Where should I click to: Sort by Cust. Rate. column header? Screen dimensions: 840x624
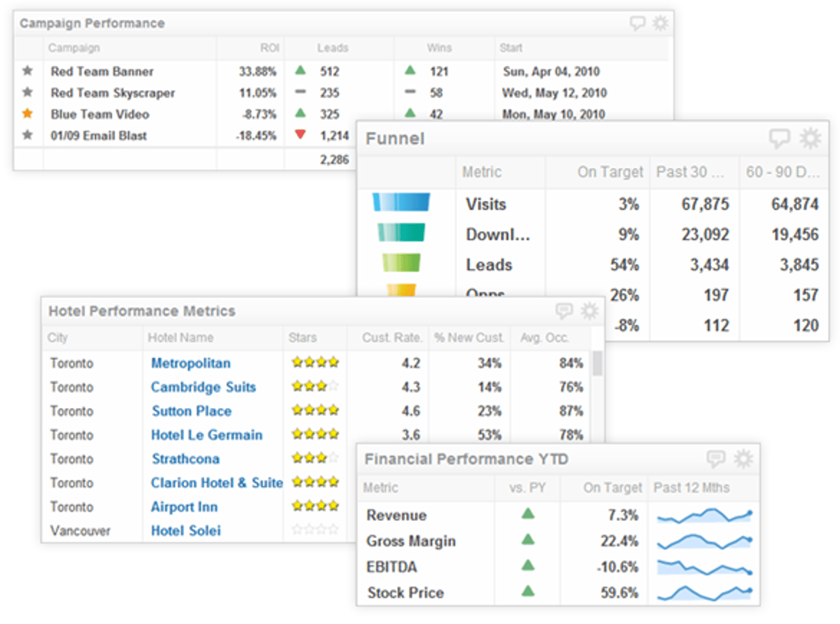coord(392,337)
